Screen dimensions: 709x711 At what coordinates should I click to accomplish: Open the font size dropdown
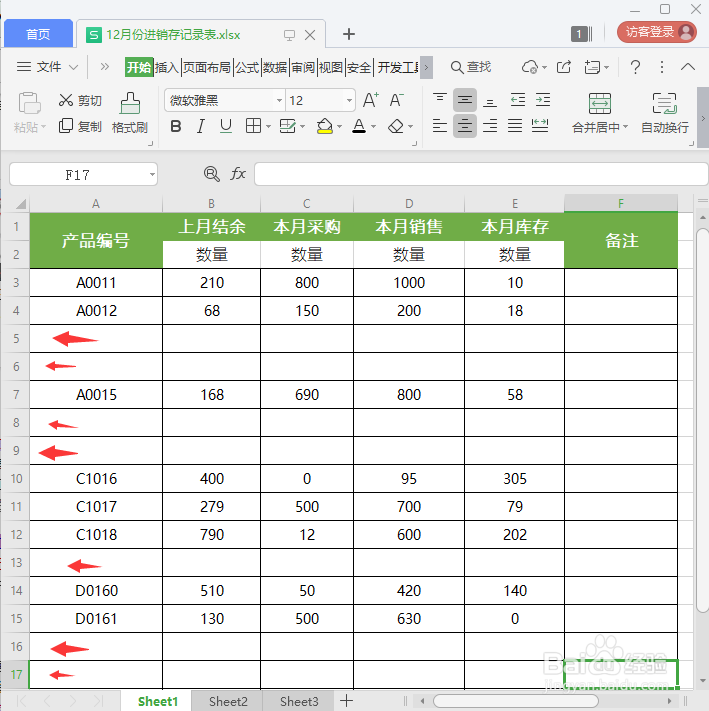(349, 100)
